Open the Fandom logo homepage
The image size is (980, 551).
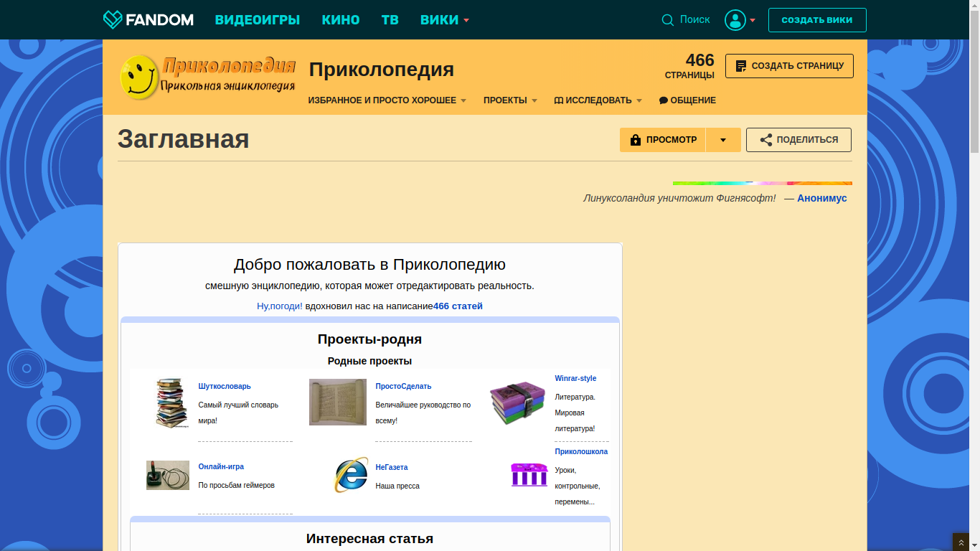149,19
